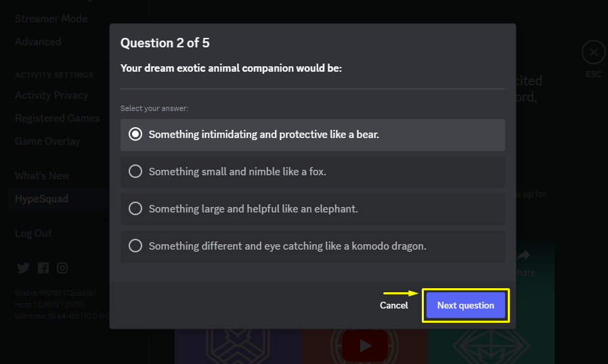Viewport: 608px width, 364px height.
Task: Open Registered Games settings
Action: coord(57,118)
